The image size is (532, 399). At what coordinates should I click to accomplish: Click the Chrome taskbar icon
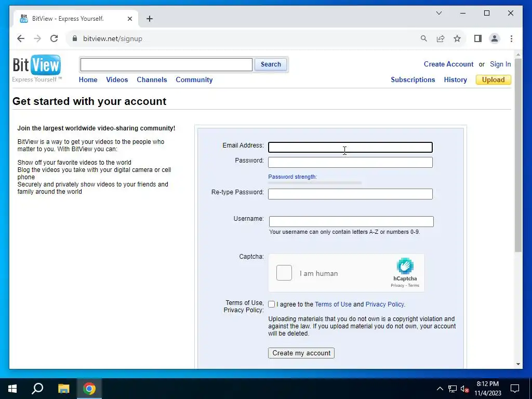coord(89,389)
